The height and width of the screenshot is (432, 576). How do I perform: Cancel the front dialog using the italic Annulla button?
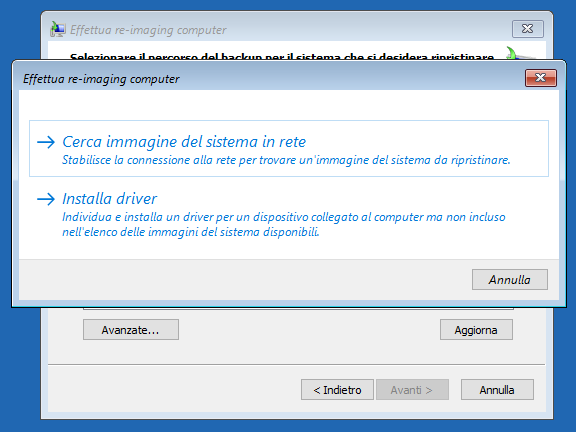[x=510, y=280]
